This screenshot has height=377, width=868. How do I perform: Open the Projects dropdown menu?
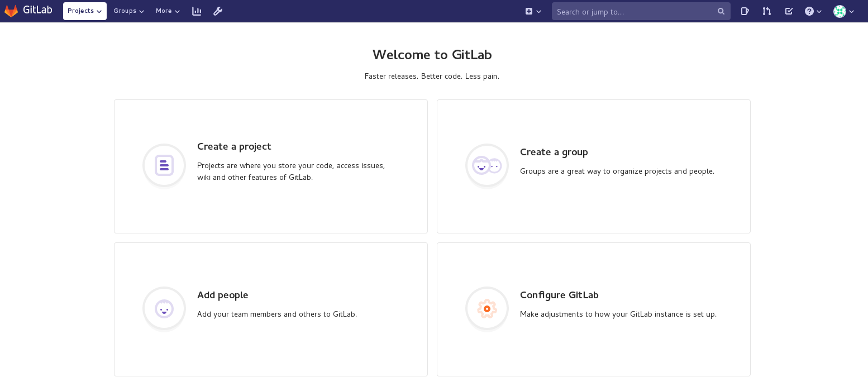pos(85,11)
